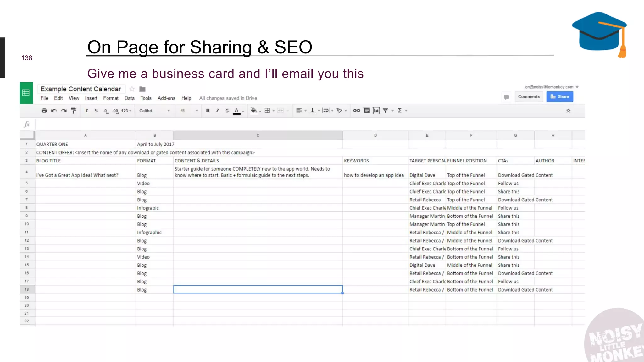Viewport: 644px width, 362px height.
Task: Click the Merge cells icon
Action: [x=280, y=111]
